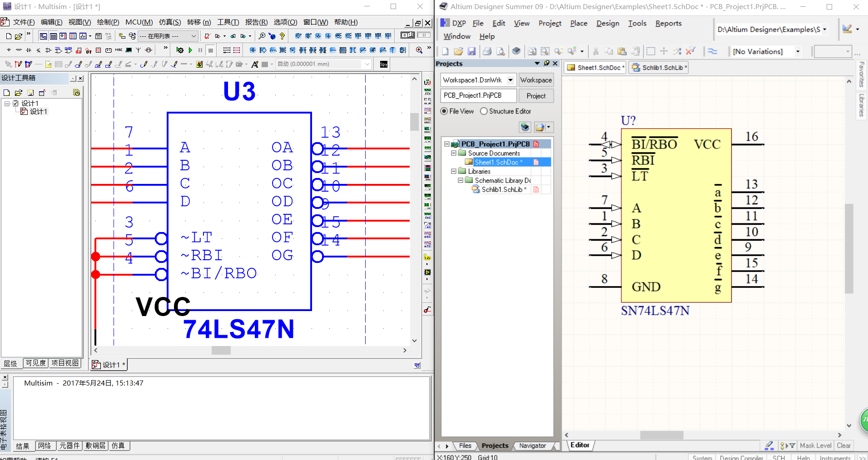Select Schlib1.SchLib in the Projects tree
The height and width of the screenshot is (460, 868).
click(x=504, y=189)
